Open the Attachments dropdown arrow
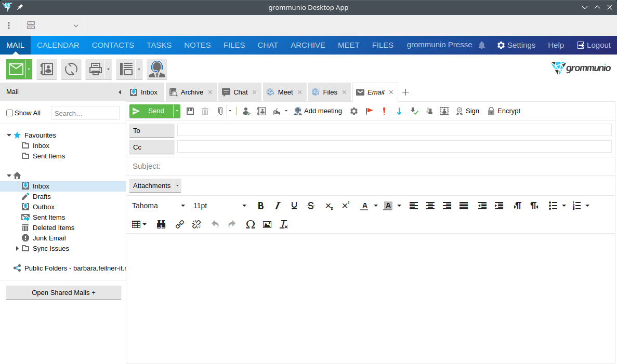This screenshot has height=364, width=617. 177,185
